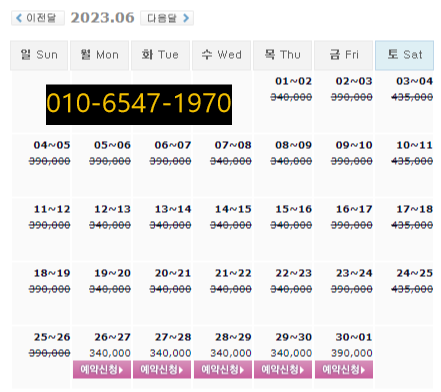Viewport: 441px width, 392px height.
Task: Click date 09~10
Action: tap(354, 145)
